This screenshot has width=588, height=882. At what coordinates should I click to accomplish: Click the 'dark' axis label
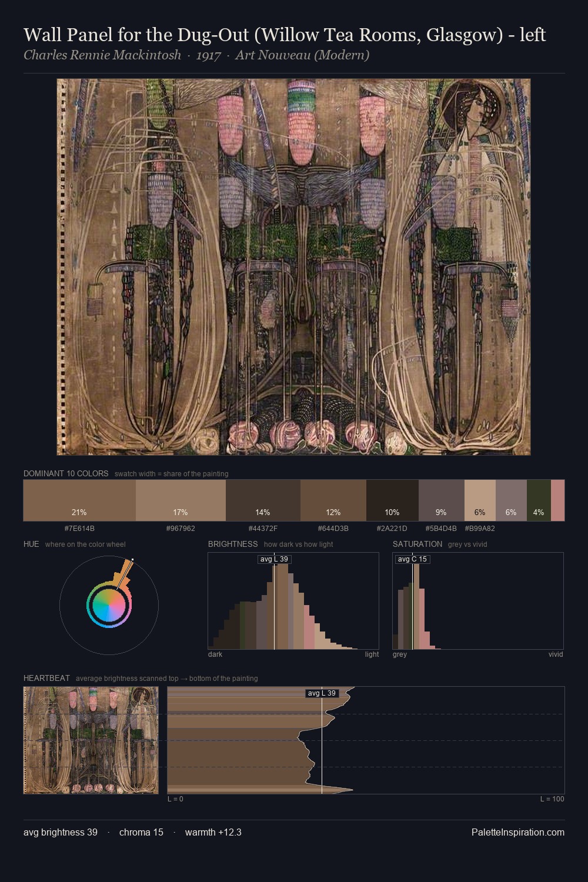point(215,654)
